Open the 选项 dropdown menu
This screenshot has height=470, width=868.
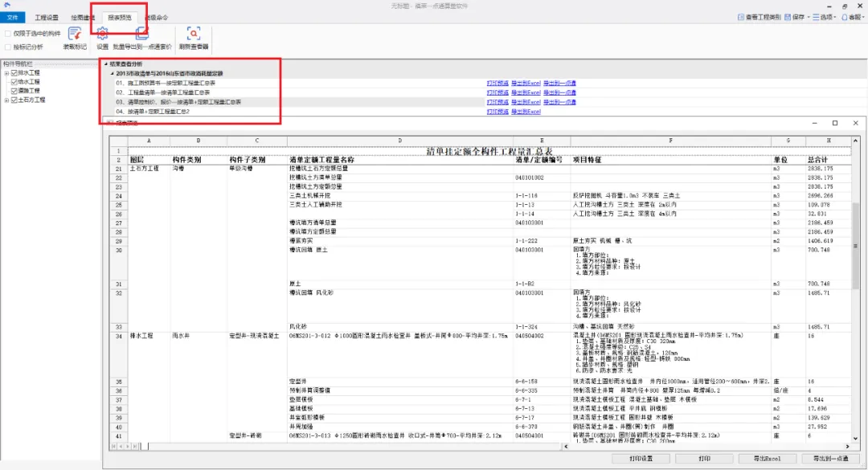(823, 17)
